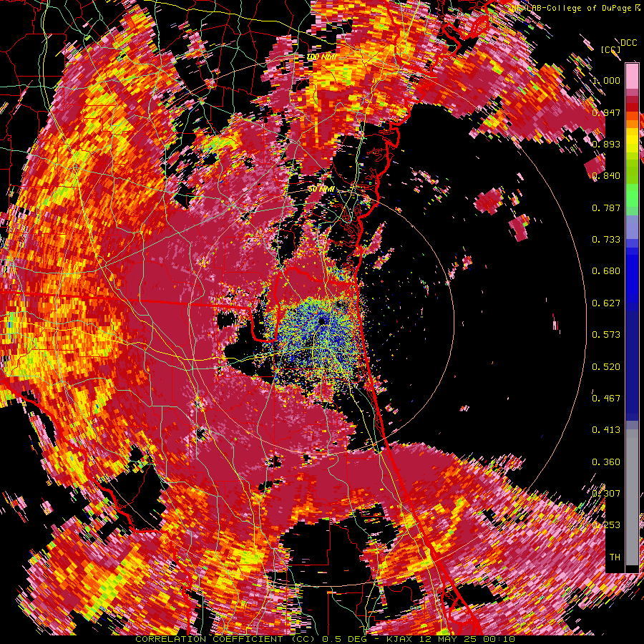The height and width of the screenshot is (644, 644).
Task: Click the 0.947 scale label
Action: pyautogui.click(x=606, y=112)
